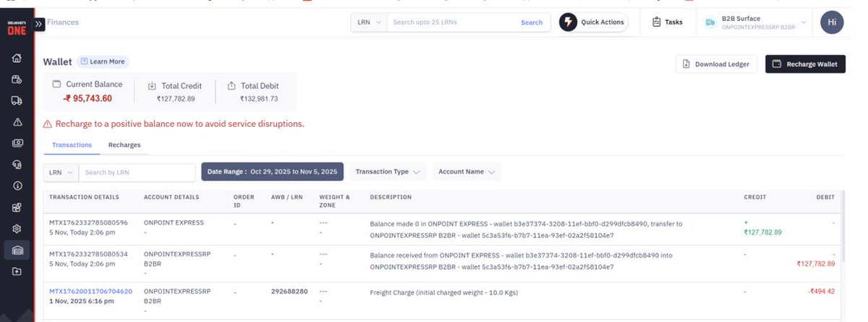Viewport: 868px width, 322px height.
Task: Expand the sidebar with the double-arrow icon
Action: coord(39,23)
